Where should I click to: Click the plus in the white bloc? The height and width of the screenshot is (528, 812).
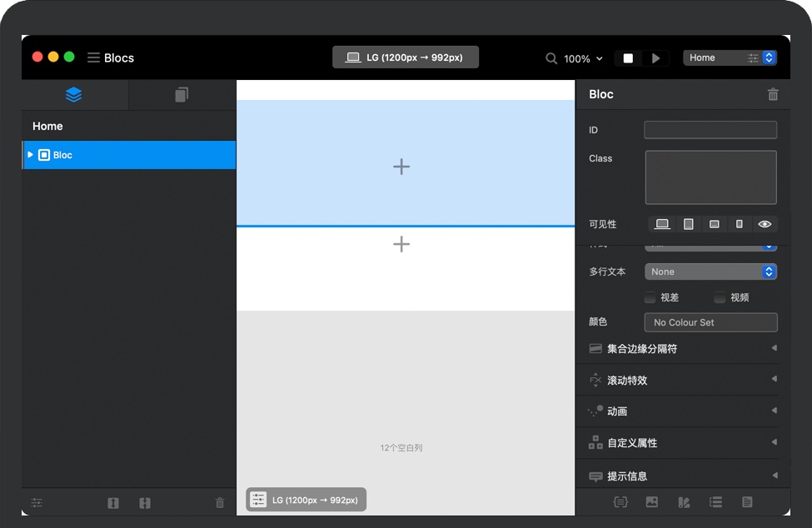click(401, 244)
